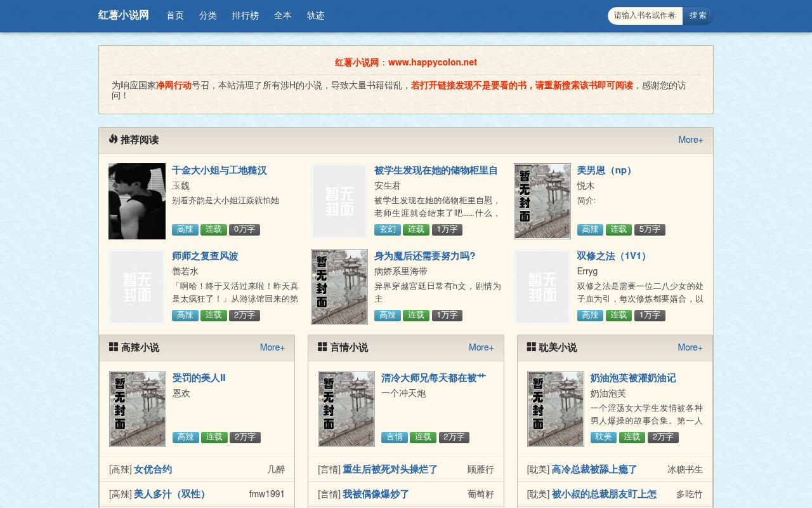This screenshot has height=508, width=812.
Task: Click [高辣] label before 女优合约
Action: pos(121,469)
